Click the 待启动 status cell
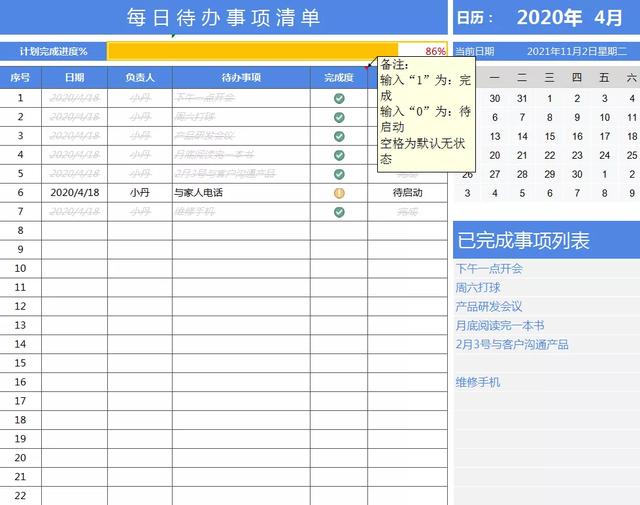 [407, 193]
